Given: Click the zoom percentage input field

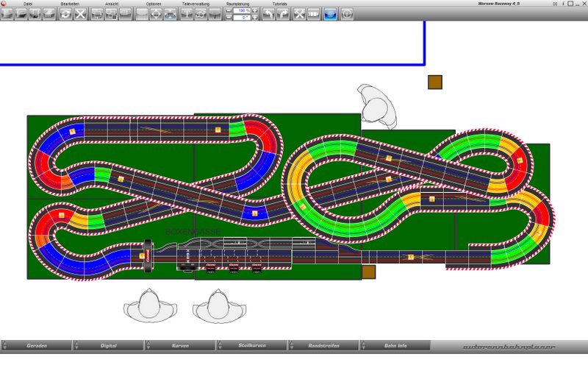Looking at the screenshot, I should pos(240,10).
